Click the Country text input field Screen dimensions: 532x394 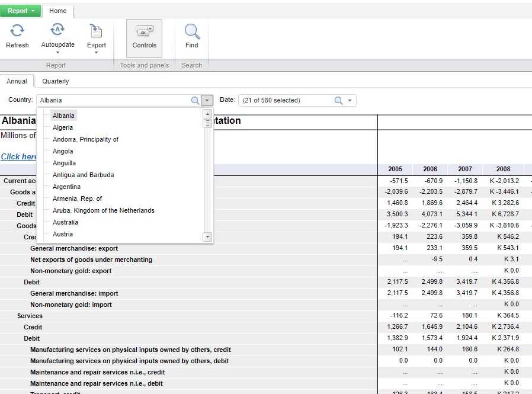(113, 101)
